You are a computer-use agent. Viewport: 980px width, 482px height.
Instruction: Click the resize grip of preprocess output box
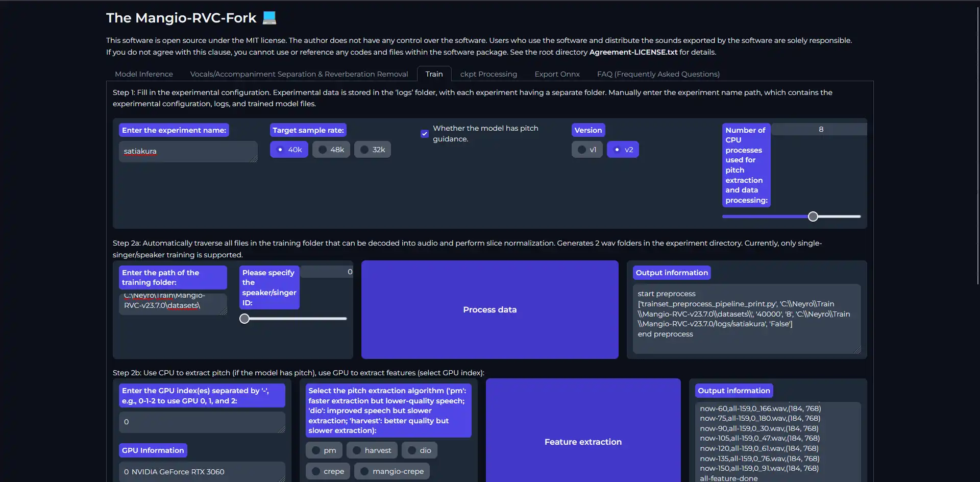(857, 350)
